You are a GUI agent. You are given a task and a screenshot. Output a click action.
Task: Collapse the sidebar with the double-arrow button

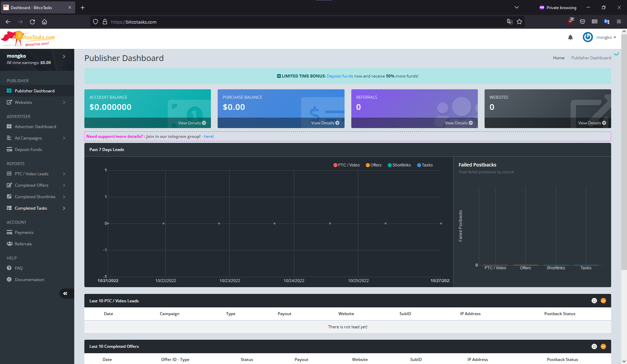pyautogui.click(x=66, y=294)
